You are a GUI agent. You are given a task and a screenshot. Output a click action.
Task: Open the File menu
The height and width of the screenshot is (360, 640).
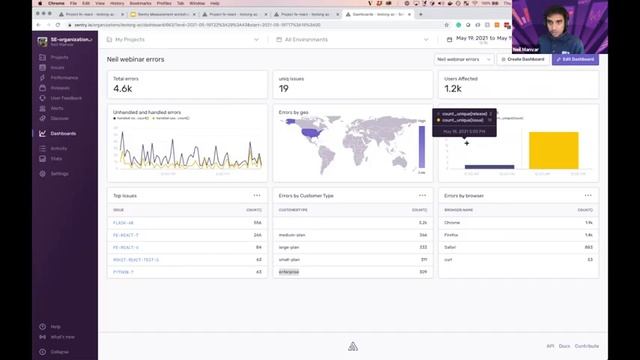[x=73, y=3]
